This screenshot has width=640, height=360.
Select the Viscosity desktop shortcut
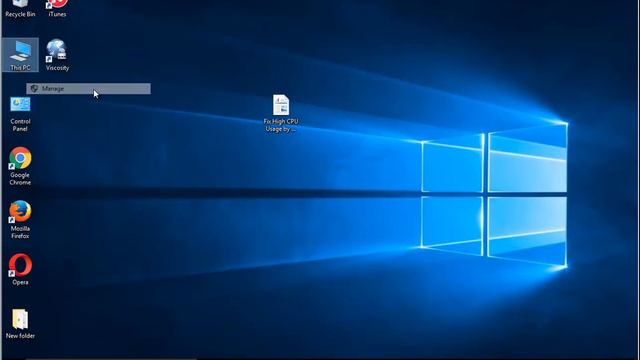(57, 55)
